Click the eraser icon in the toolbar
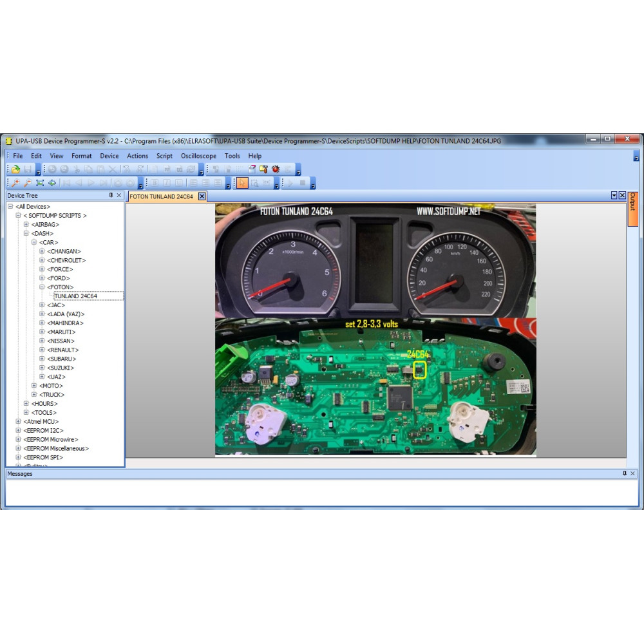Viewport: 644px width, 644px height. [252, 169]
